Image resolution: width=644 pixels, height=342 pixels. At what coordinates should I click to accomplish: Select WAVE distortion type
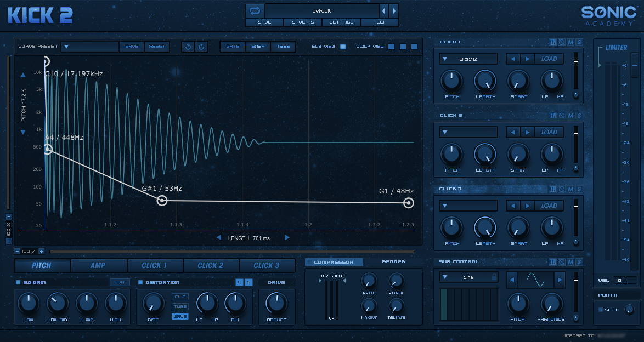(x=180, y=317)
